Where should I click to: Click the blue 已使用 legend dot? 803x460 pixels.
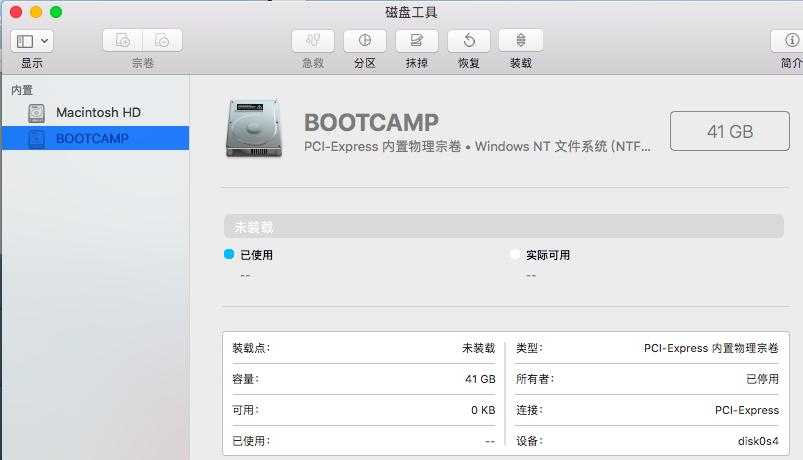click(x=229, y=254)
